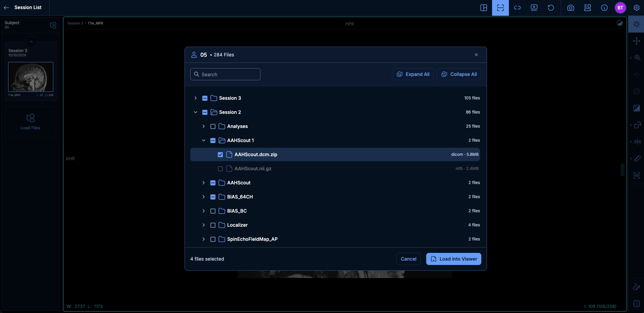Click the invert contrast plus-minus tool

(x=637, y=108)
